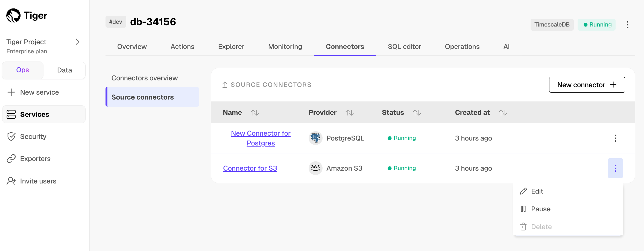This screenshot has width=644, height=251.
Task: Open the service kebab menu beside Running
Action: [x=627, y=25]
